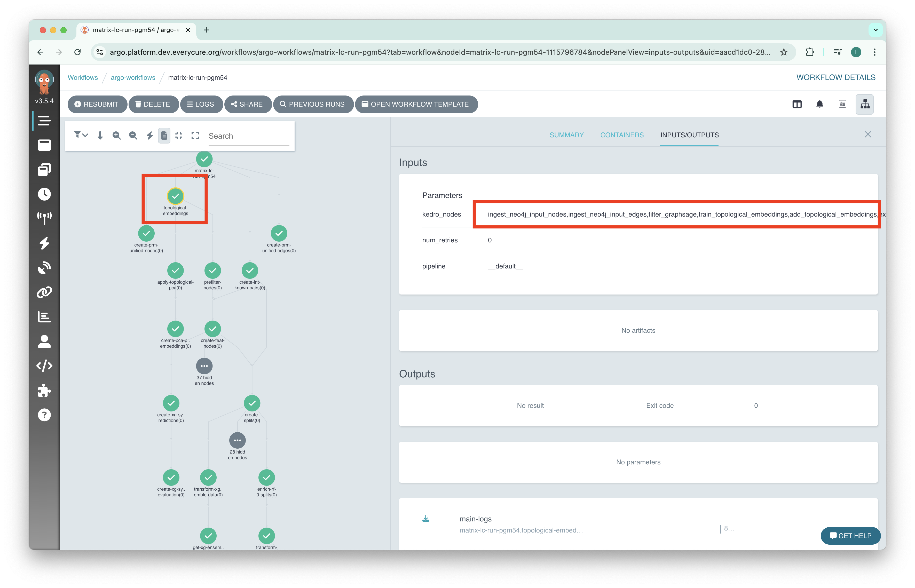The image size is (915, 588).
Task: Toggle the node name display document icon
Action: tap(164, 136)
